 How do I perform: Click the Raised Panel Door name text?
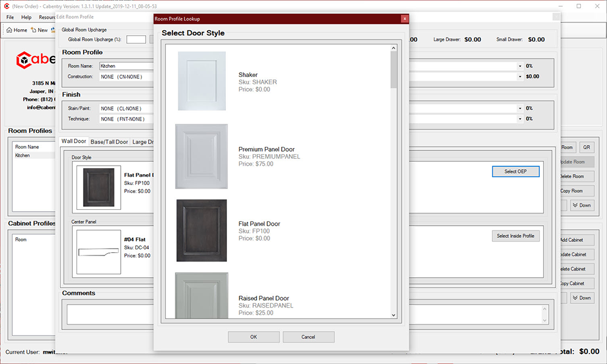[263, 298]
